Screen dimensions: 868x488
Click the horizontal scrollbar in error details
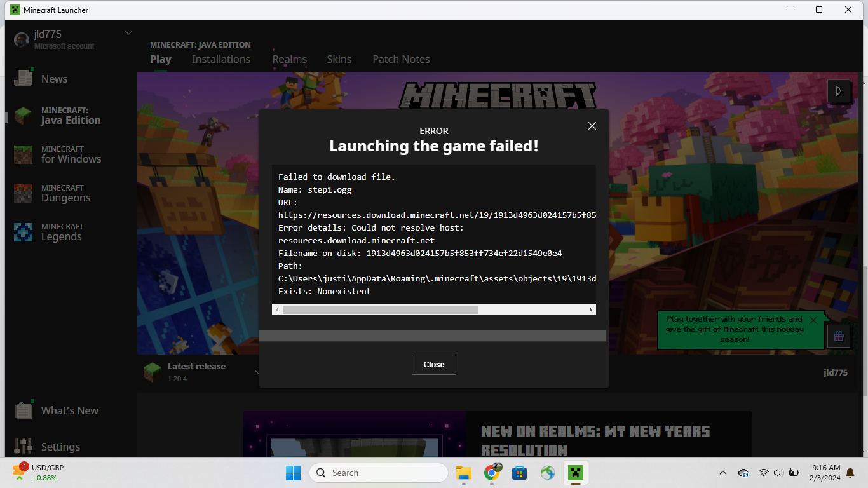tap(380, 309)
